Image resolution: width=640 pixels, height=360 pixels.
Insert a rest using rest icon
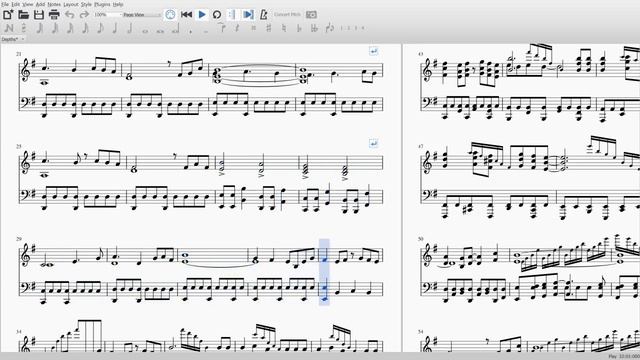(237, 28)
